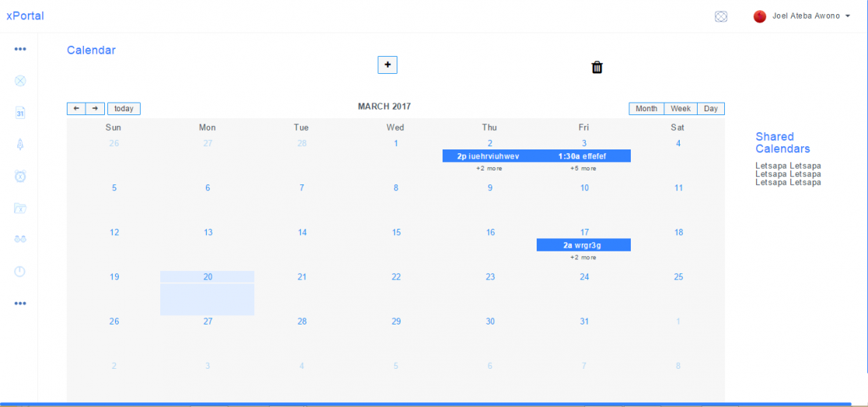Click the xPortal logo link
Screen dimensions: 868x407
[25, 16]
